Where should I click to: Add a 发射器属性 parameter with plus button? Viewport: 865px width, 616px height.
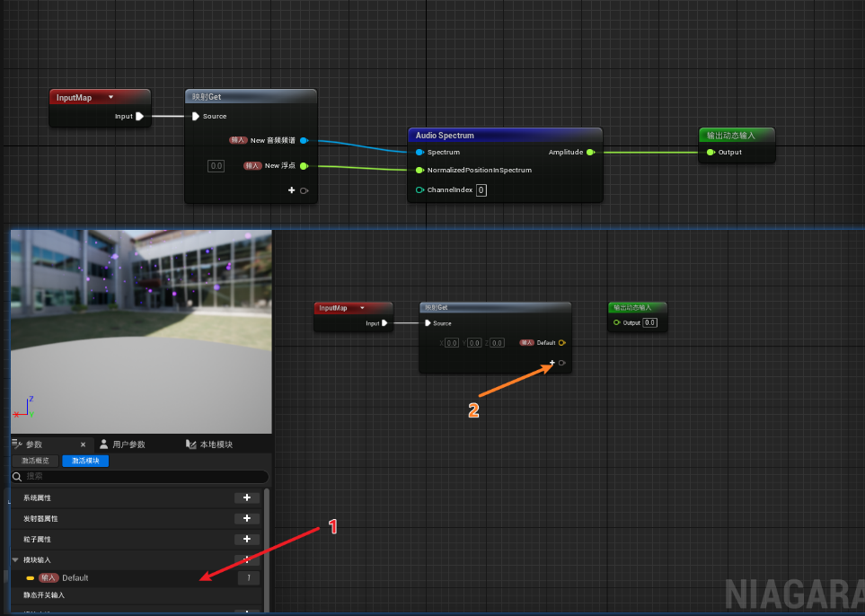point(247,518)
